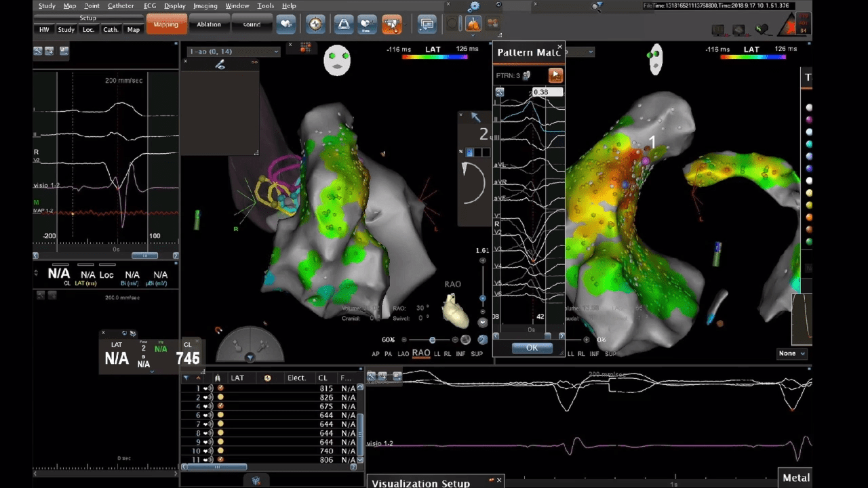Open the ECG menu
Screen dimensions: 868x488
pyautogui.click(x=150, y=6)
